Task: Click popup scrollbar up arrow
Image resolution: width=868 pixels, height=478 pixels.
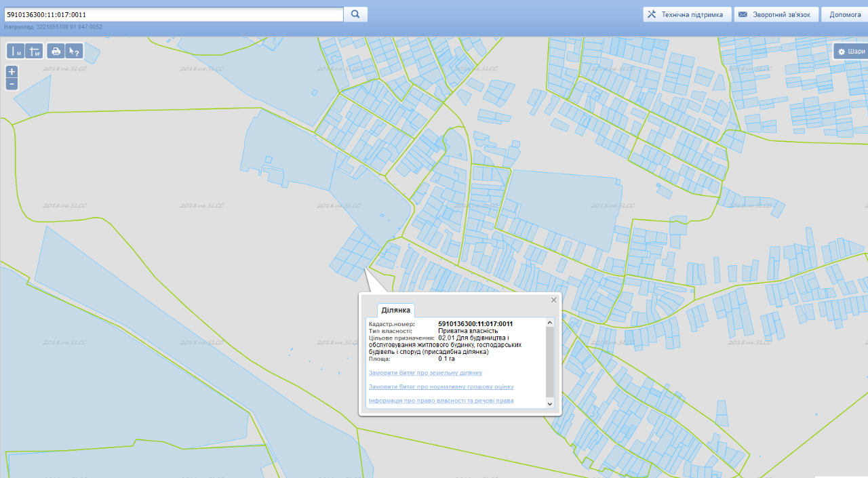Action: [550, 323]
